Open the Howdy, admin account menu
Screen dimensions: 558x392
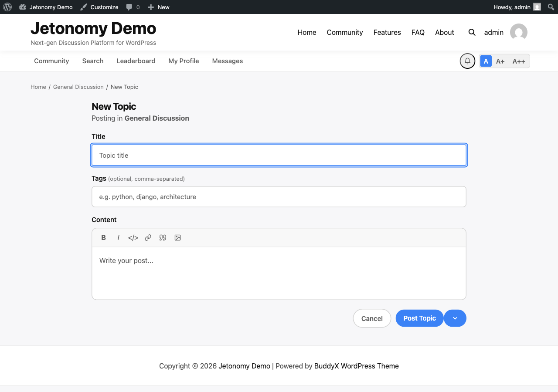pyautogui.click(x=512, y=7)
